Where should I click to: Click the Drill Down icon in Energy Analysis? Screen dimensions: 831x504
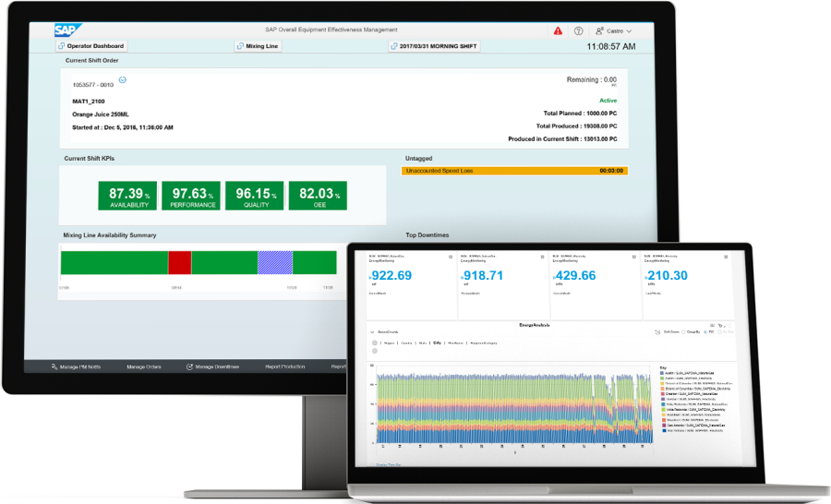[x=657, y=332]
